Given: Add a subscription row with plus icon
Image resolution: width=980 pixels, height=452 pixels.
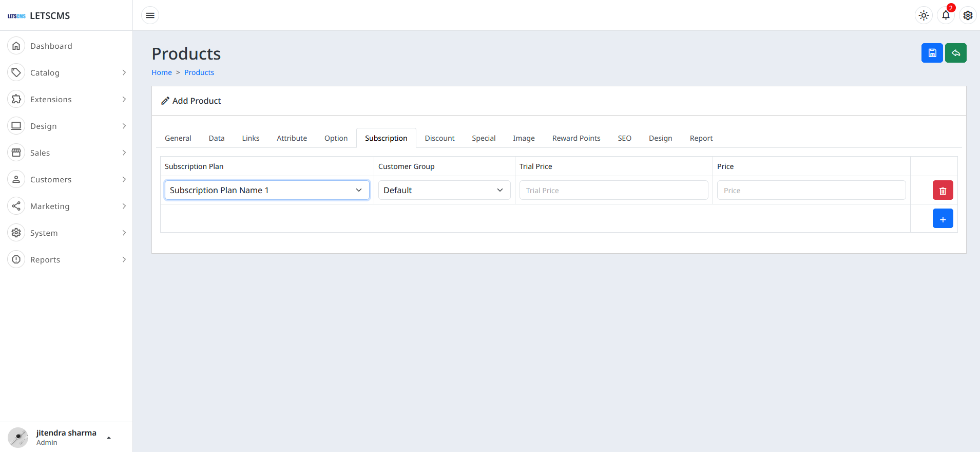Looking at the screenshot, I should tap(943, 219).
